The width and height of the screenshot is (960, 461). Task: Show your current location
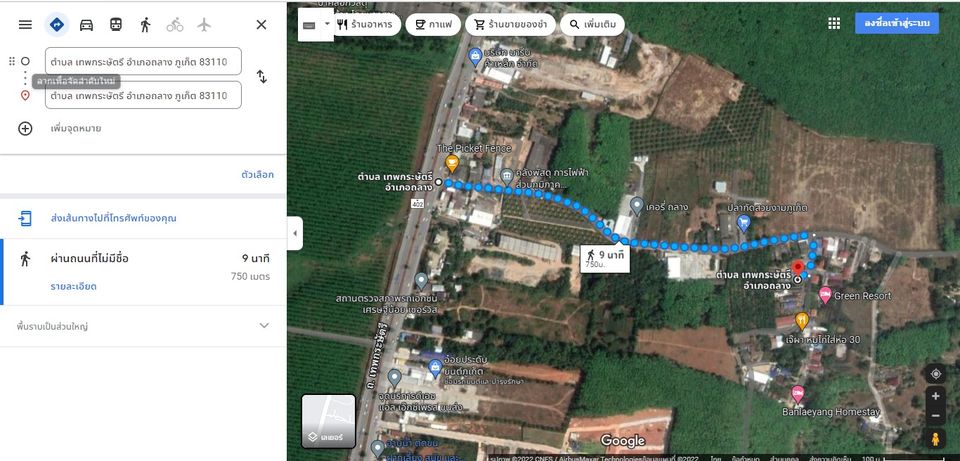(x=936, y=374)
